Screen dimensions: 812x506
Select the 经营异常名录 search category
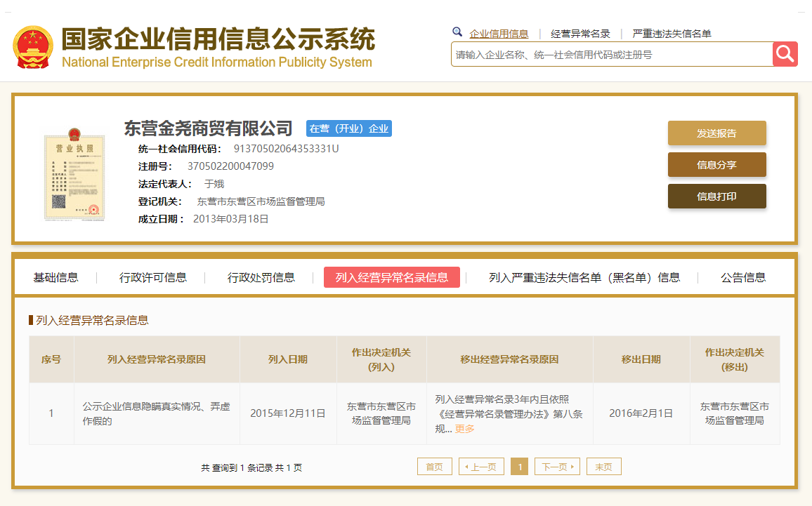[580, 34]
